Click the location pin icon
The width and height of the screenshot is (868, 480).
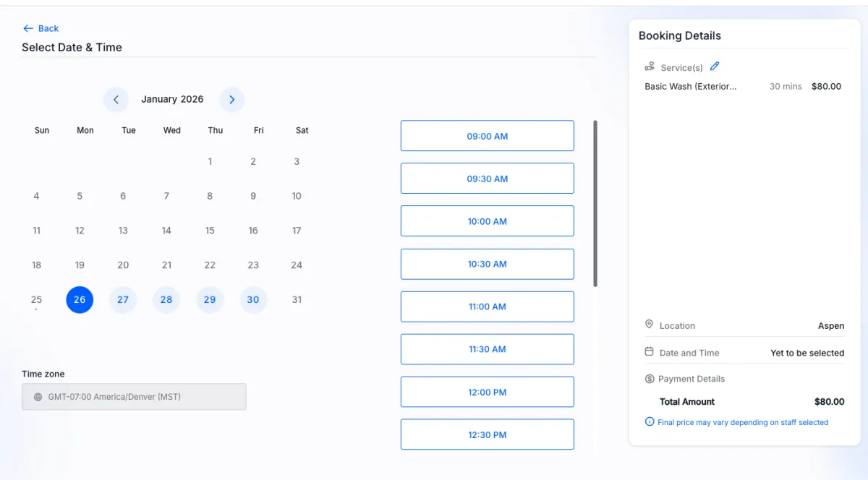(649, 325)
